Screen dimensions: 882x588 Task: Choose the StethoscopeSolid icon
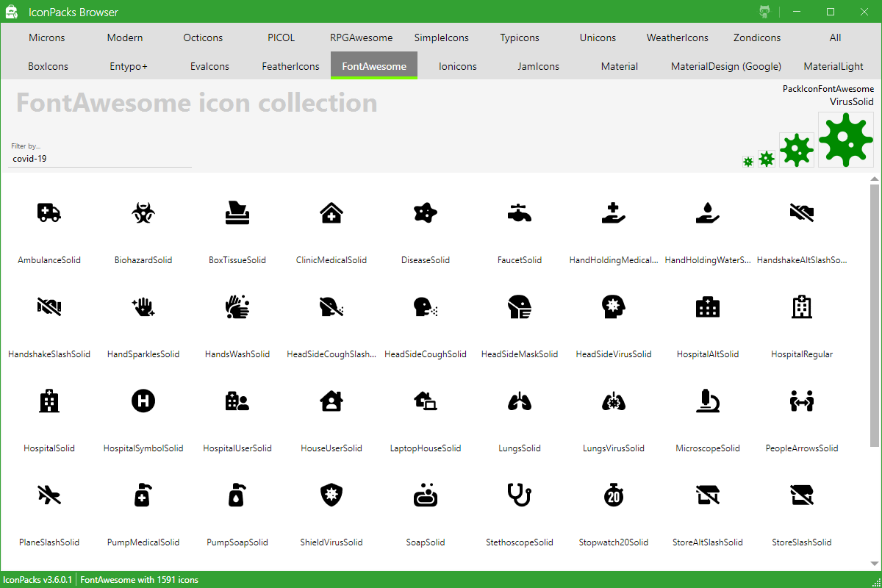(520, 495)
